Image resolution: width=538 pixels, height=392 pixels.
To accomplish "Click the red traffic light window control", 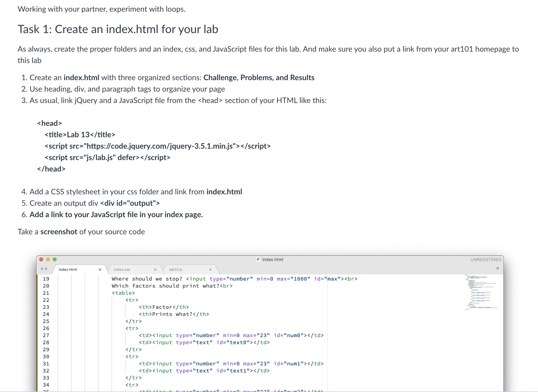I will pyautogui.click(x=41, y=259).
